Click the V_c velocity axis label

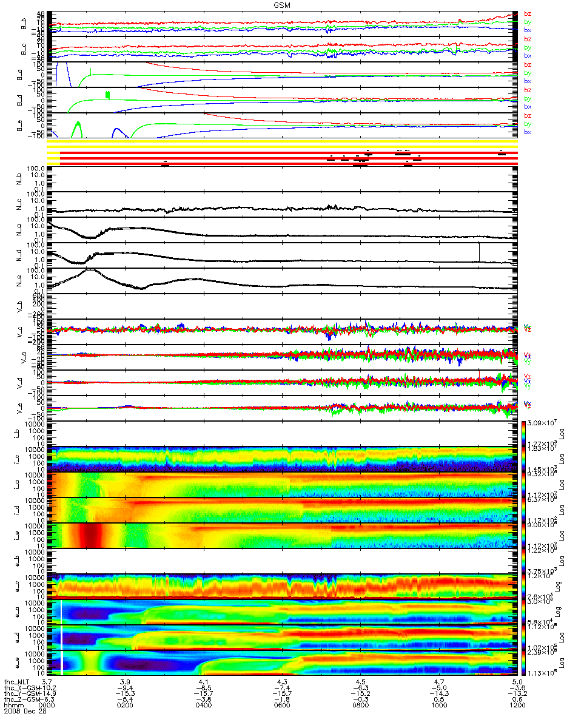pyautogui.click(x=18, y=332)
